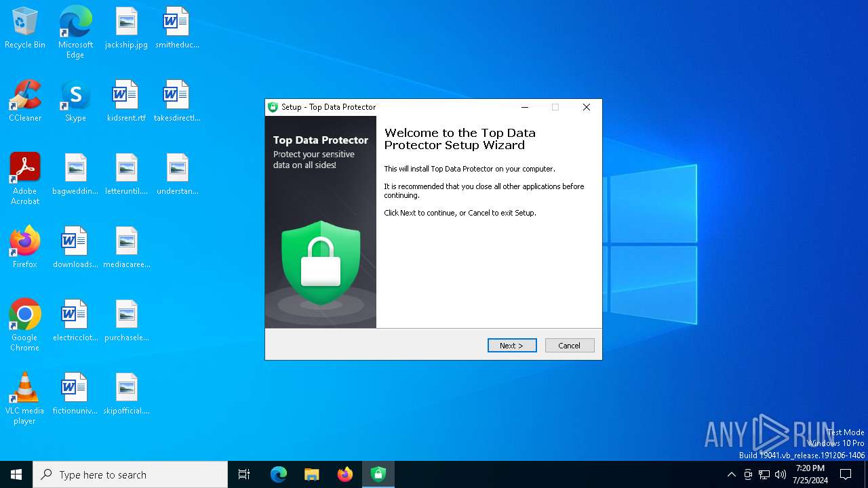Select the kidsrent.rtf document icon
This screenshot has height=488, width=868.
point(126,102)
